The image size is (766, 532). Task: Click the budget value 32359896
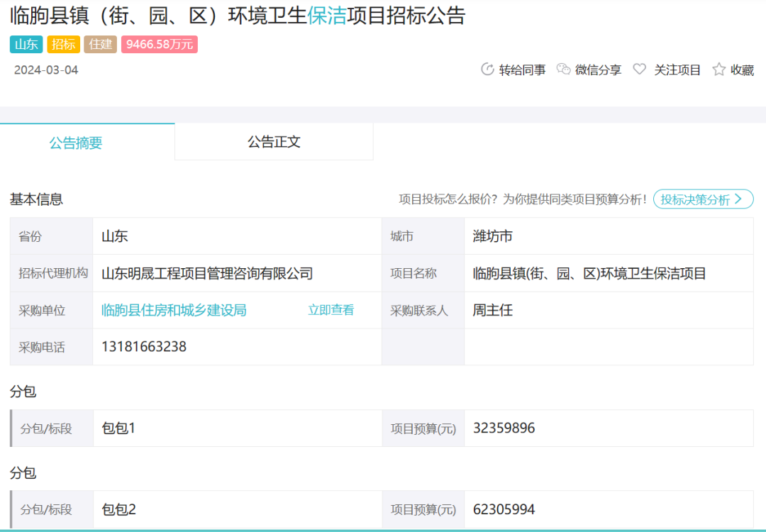[x=504, y=428]
